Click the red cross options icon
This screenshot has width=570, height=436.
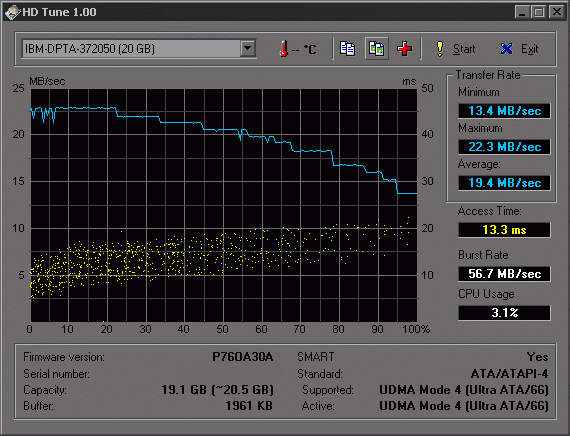[x=404, y=48]
